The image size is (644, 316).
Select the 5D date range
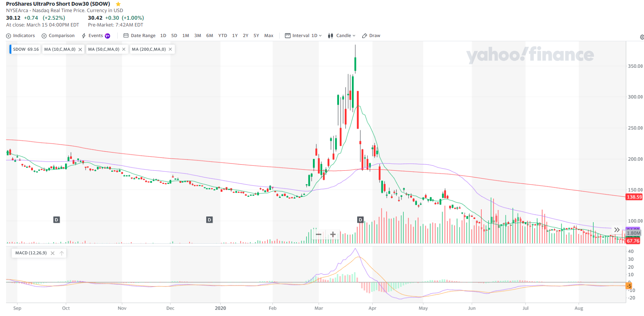[x=174, y=36]
